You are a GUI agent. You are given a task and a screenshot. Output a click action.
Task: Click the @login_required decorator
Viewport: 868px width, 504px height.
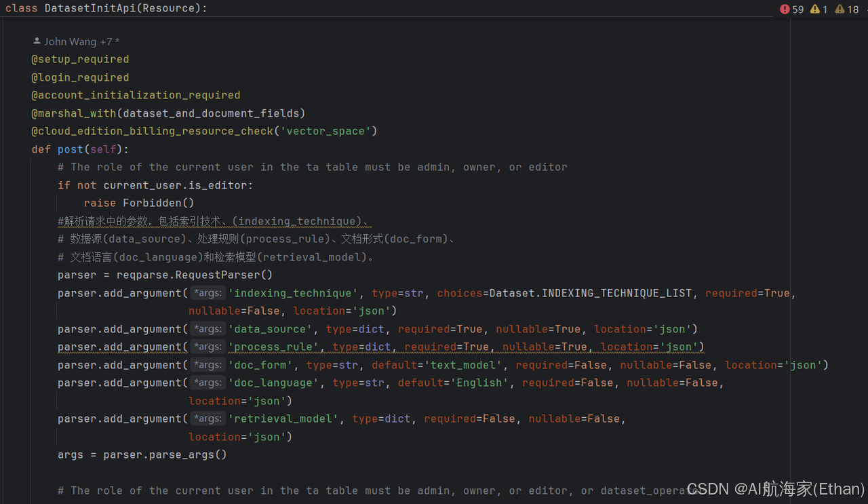point(80,77)
